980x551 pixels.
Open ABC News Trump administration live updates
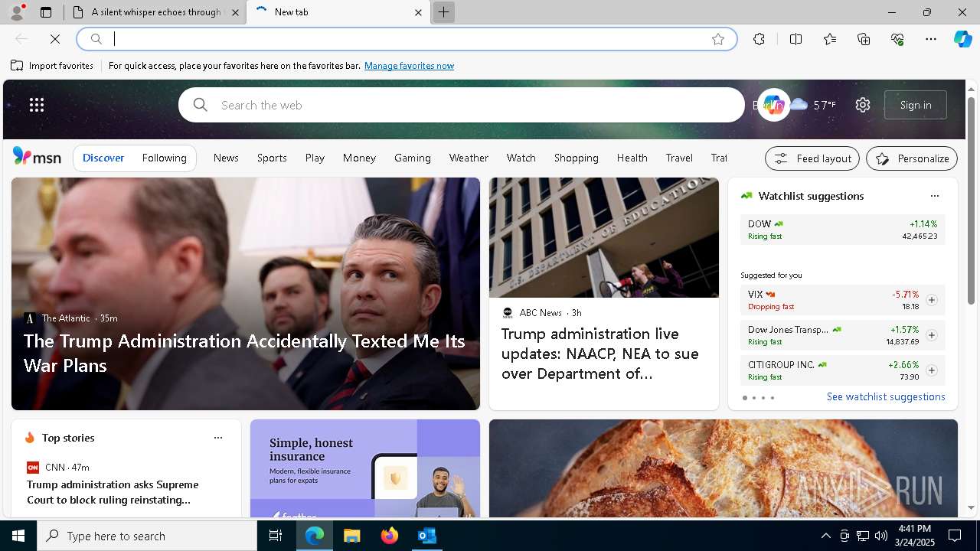click(602, 354)
